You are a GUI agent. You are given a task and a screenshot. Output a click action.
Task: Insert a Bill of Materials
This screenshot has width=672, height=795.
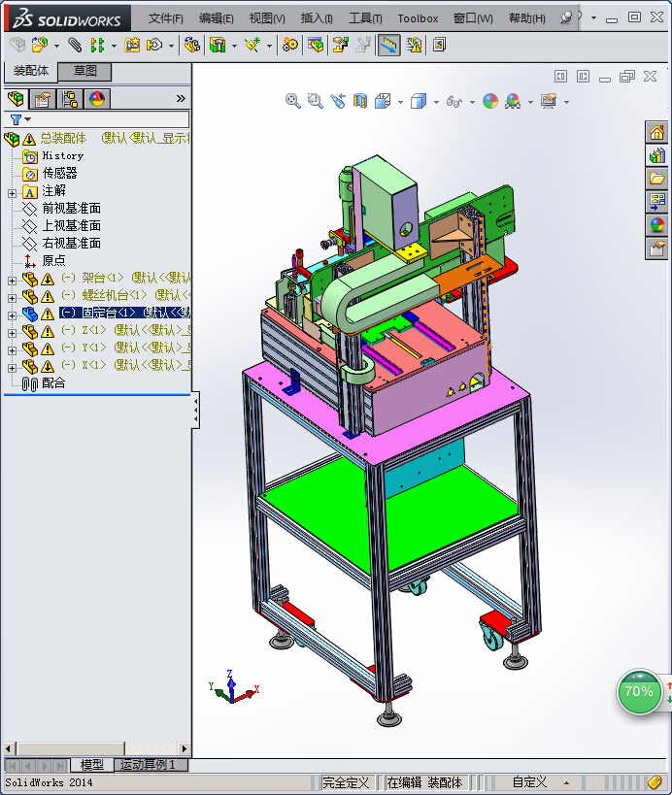coord(315,45)
